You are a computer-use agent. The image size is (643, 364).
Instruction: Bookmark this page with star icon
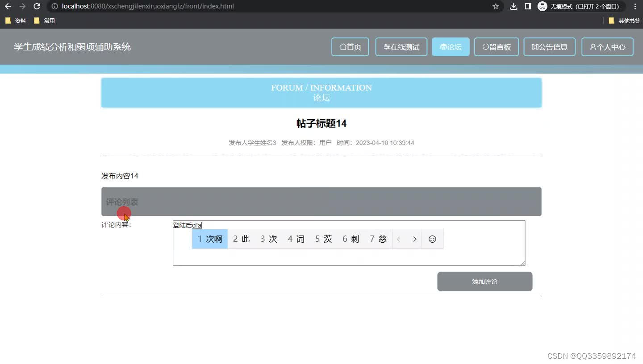point(495,6)
